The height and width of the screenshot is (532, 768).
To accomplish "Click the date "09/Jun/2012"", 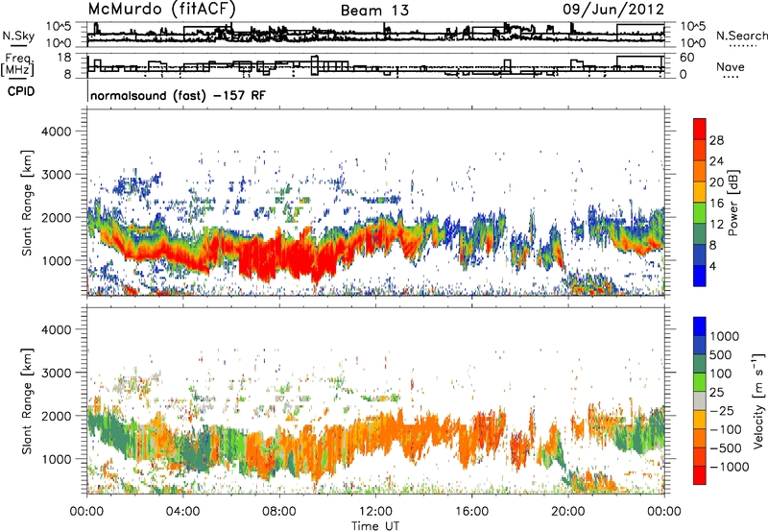I will coord(613,10).
